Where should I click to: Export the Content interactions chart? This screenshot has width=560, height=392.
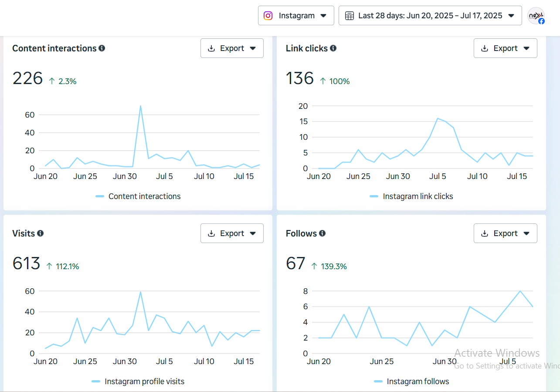coord(232,48)
